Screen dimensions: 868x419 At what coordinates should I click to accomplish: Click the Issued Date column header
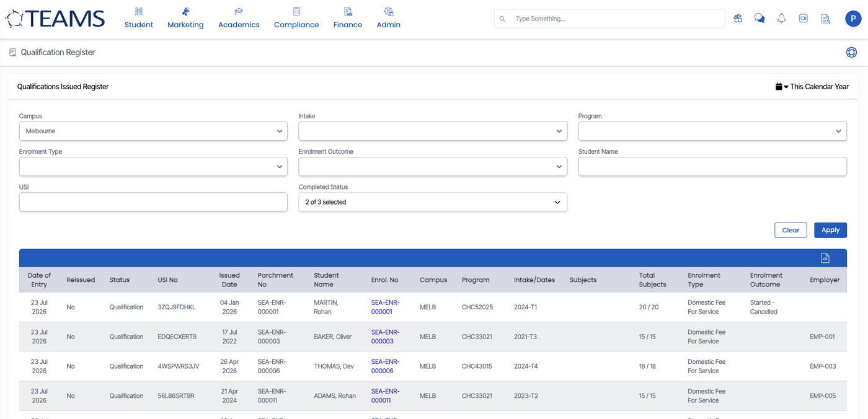coord(229,280)
